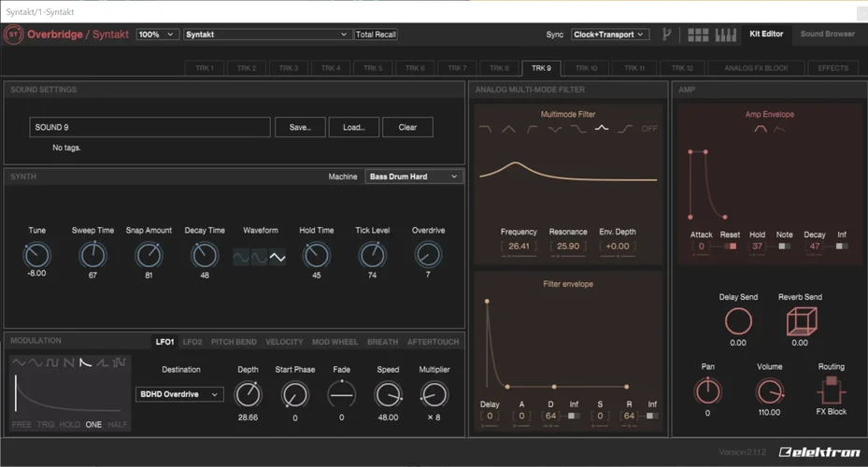
Task: Click the Filter Frequency slider
Action: click(x=519, y=248)
